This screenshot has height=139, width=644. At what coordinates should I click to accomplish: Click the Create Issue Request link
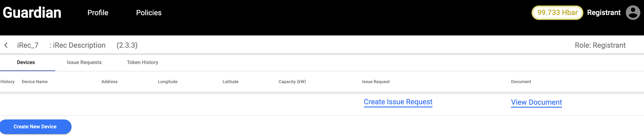tap(398, 102)
